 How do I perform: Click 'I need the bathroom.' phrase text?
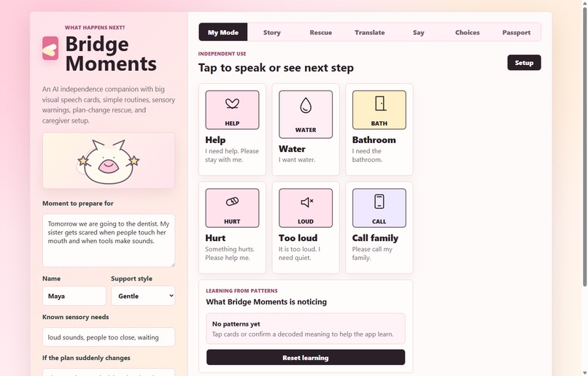click(x=367, y=156)
